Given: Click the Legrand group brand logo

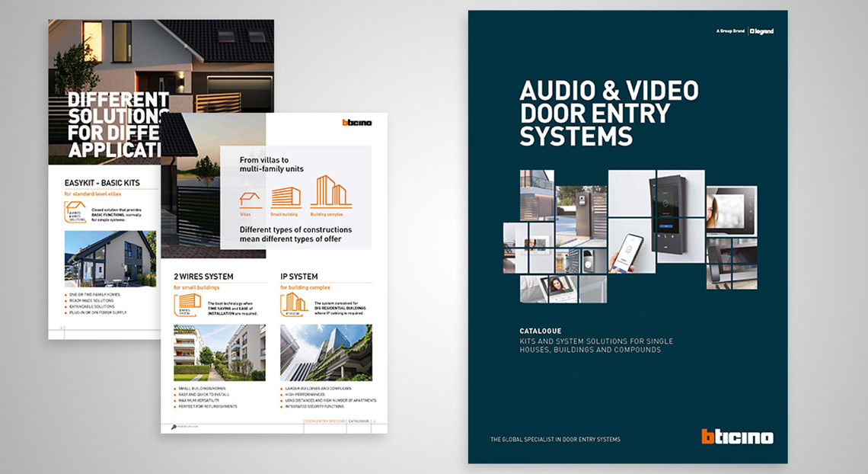Looking at the screenshot, I should tap(761, 31).
